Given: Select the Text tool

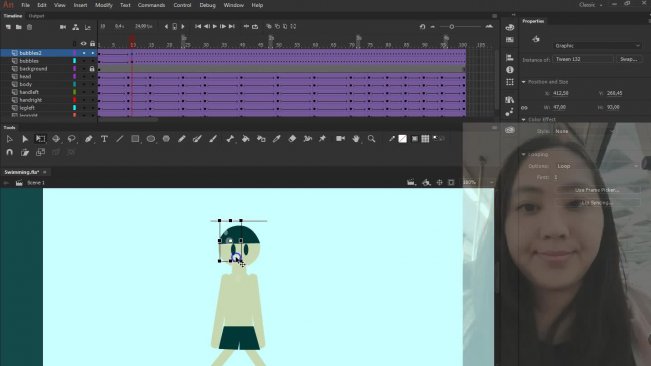Looking at the screenshot, I should click(104, 139).
